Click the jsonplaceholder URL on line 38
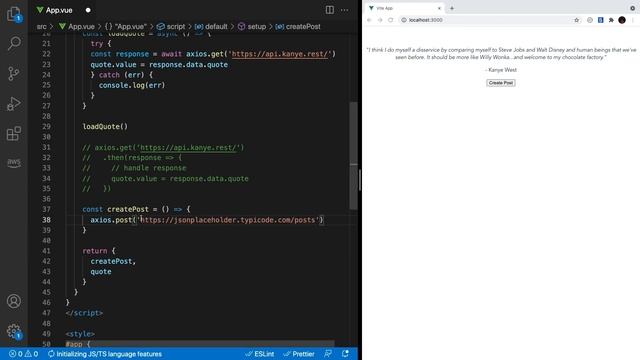The width and height of the screenshot is (640, 360). [x=228, y=220]
